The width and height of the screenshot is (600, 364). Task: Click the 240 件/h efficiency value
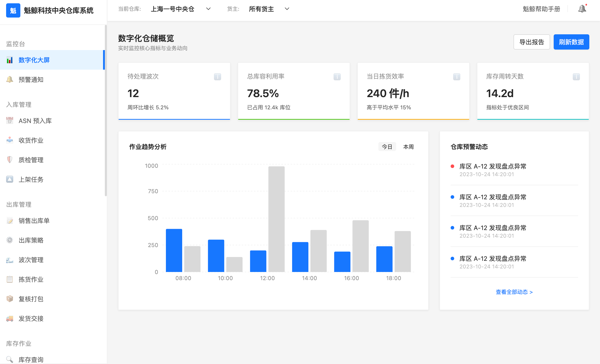(388, 93)
